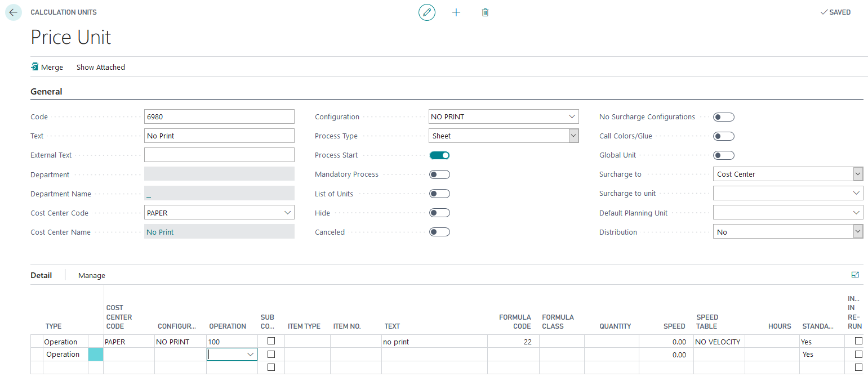Enable the Global Unit switch
The width and height of the screenshot is (868, 381).
[x=724, y=155]
